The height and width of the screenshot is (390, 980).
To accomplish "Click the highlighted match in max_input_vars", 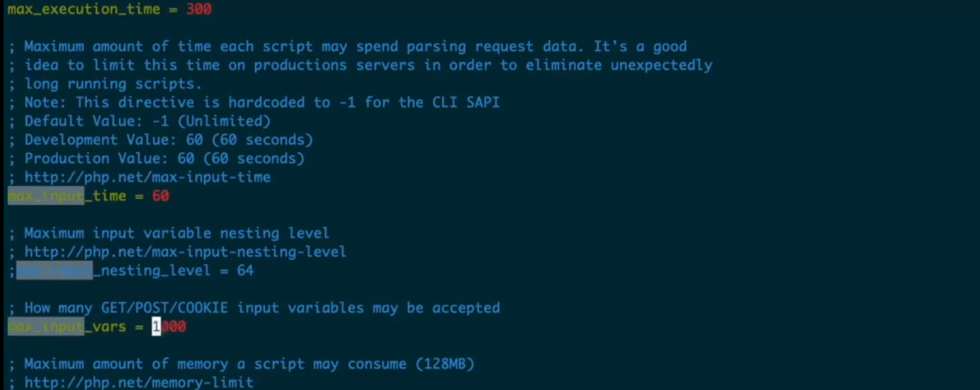I will point(46,327).
